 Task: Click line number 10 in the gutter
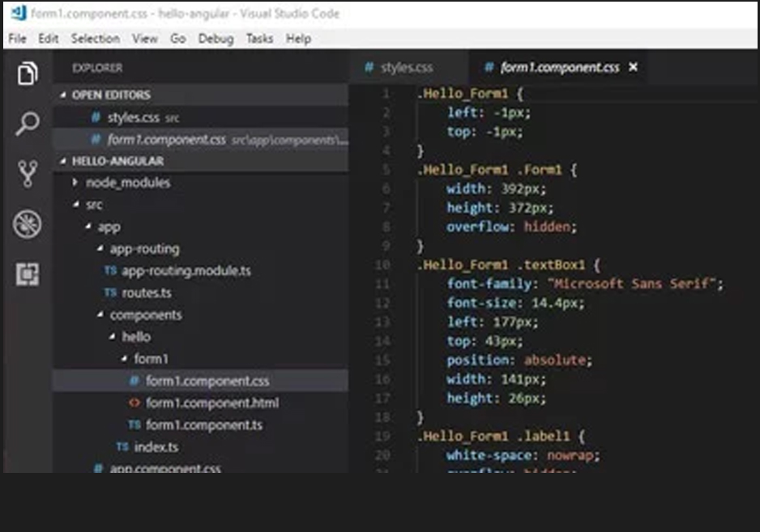click(382, 265)
